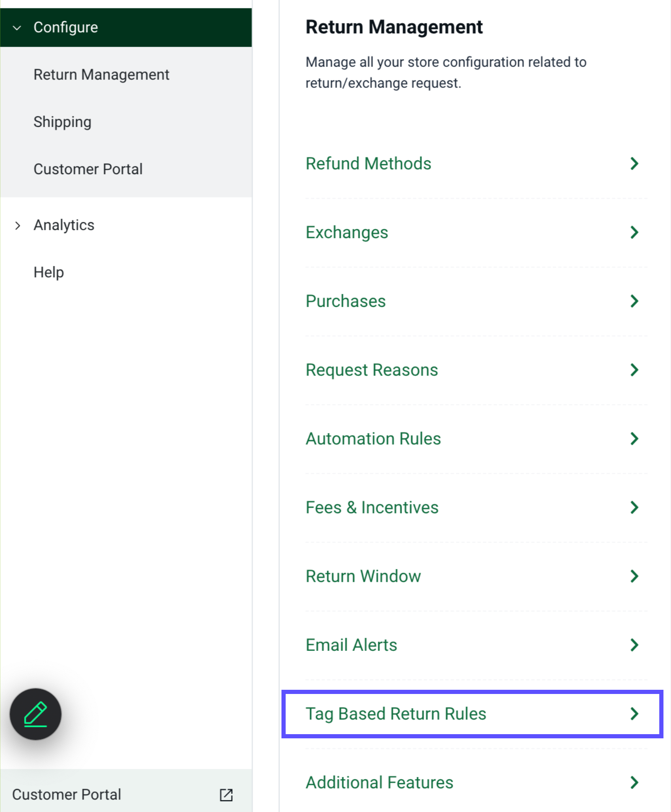
Task: Click the chevron on Tag Based Return Rules
Action: [634, 714]
